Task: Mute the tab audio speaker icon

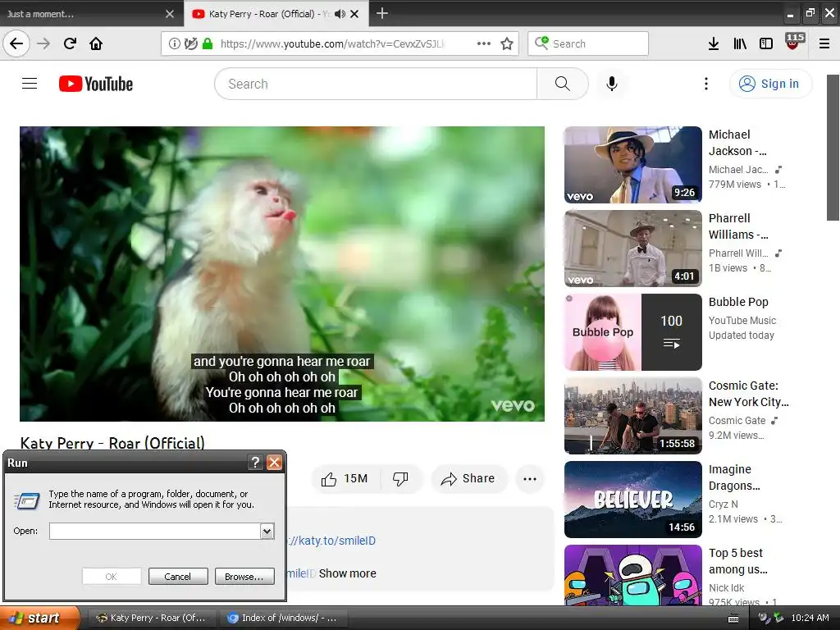Action: (340, 14)
